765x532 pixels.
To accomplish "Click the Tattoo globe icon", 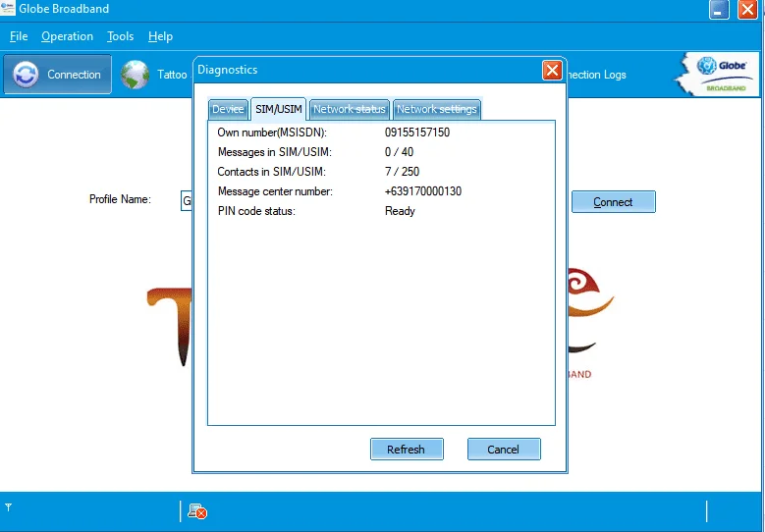I will pyautogui.click(x=135, y=75).
